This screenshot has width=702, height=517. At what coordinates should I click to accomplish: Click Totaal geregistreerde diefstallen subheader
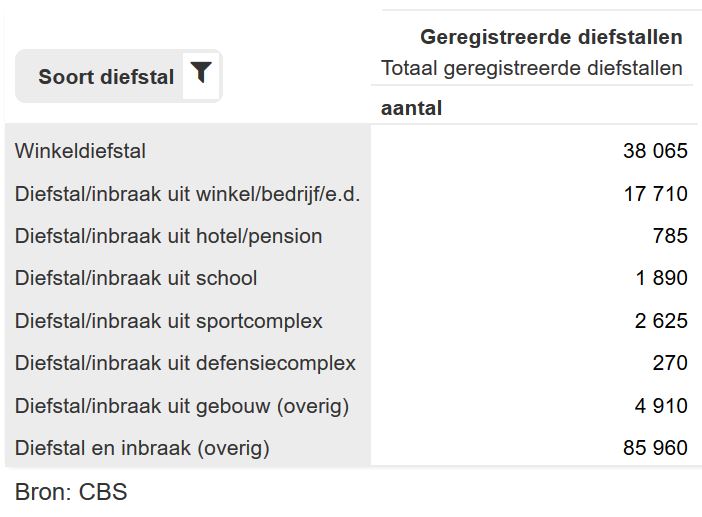click(531, 68)
